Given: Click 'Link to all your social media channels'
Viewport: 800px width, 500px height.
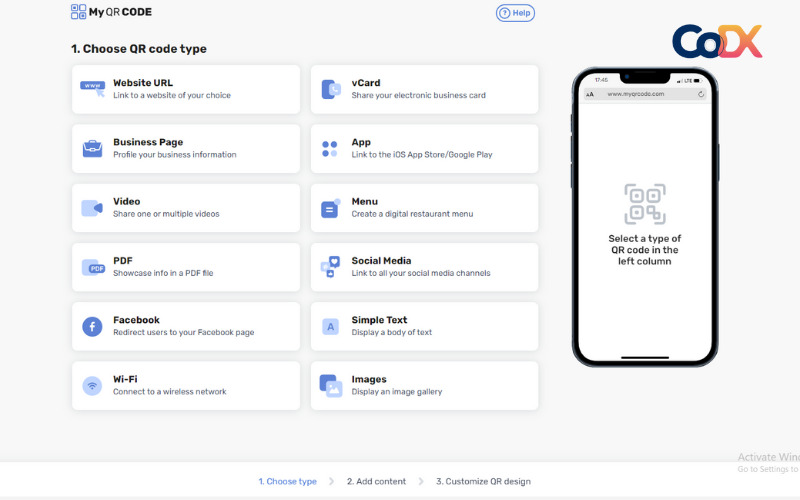Looking at the screenshot, I should tap(421, 273).
